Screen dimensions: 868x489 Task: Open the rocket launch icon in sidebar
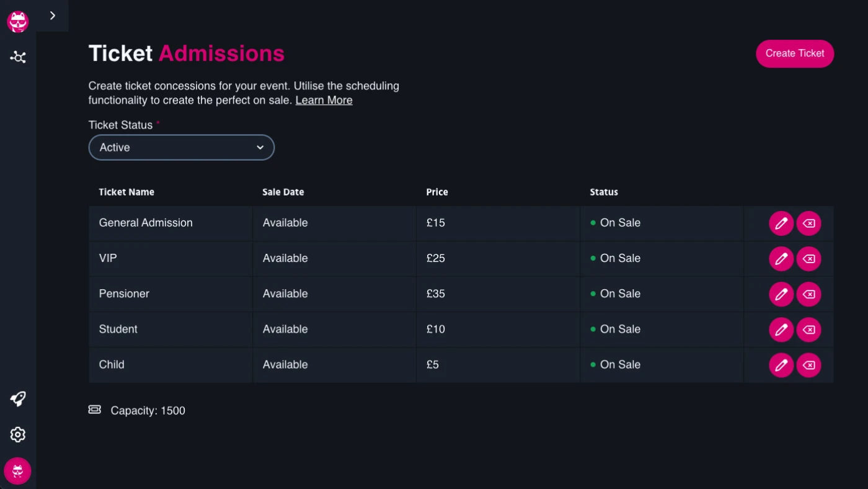pyautogui.click(x=18, y=399)
